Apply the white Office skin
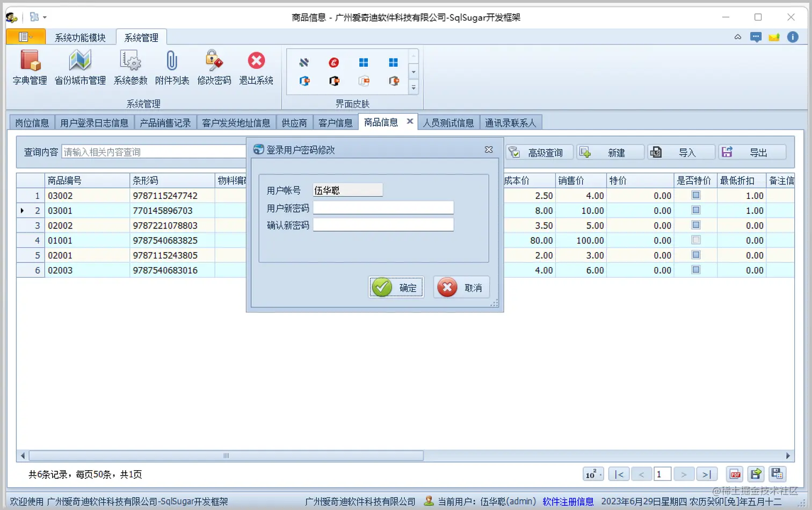The width and height of the screenshot is (812, 510). [364, 81]
